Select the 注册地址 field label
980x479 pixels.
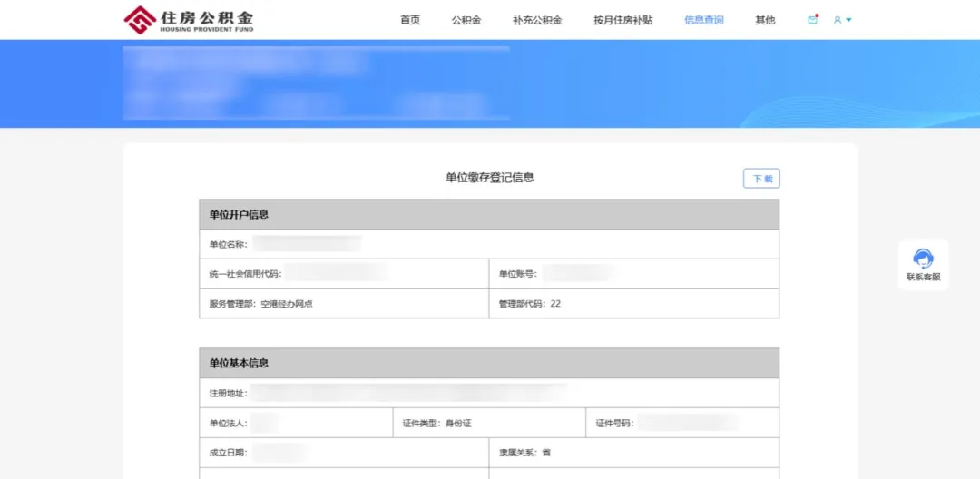(228, 394)
